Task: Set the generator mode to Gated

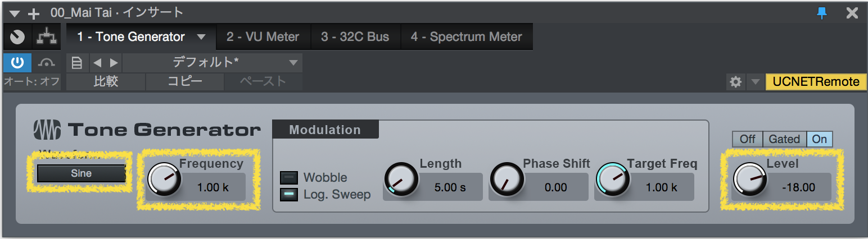Action: (784, 139)
